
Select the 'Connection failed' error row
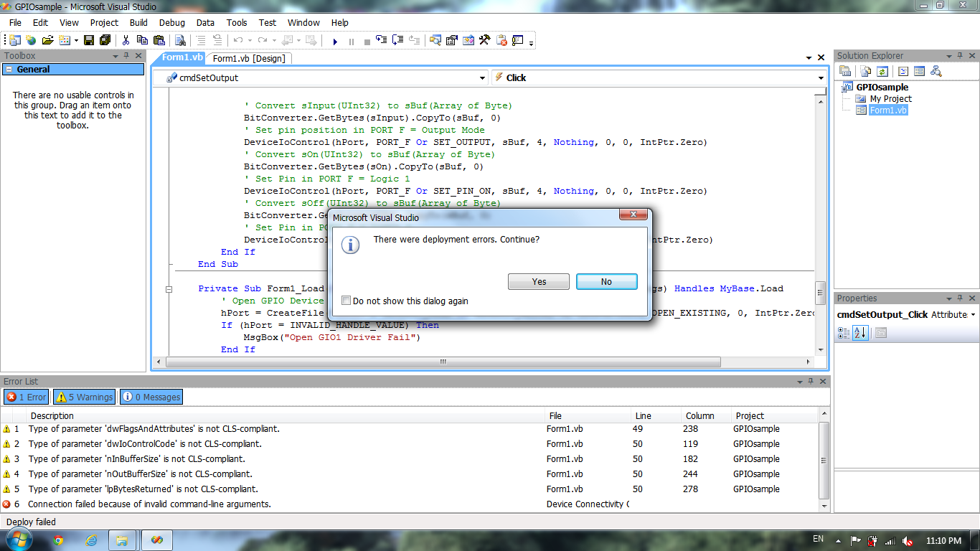coord(409,504)
